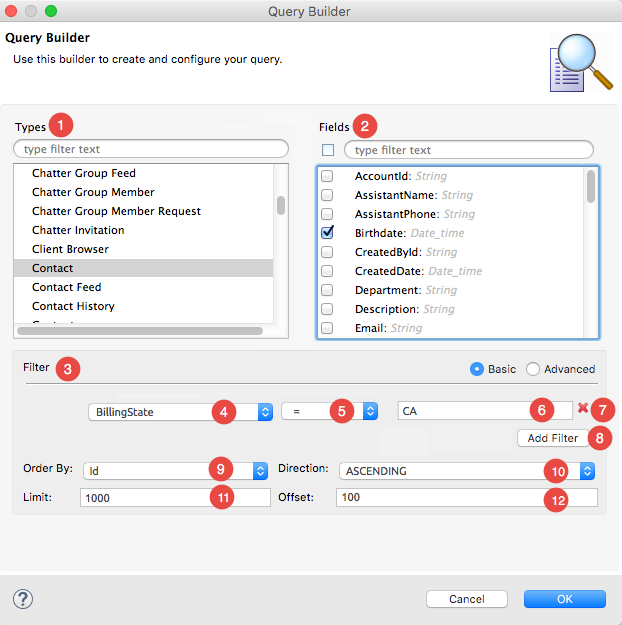Select Contact Feed type
This screenshot has width=622, height=625.
[x=67, y=287]
